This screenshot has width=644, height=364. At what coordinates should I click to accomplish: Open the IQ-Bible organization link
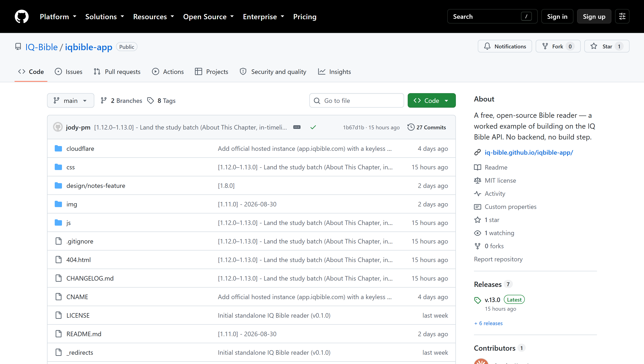pos(42,47)
